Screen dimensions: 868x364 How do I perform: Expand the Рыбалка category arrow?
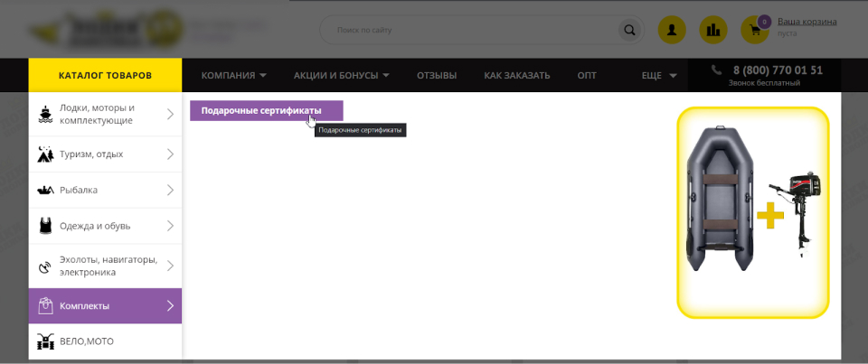[x=169, y=190]
